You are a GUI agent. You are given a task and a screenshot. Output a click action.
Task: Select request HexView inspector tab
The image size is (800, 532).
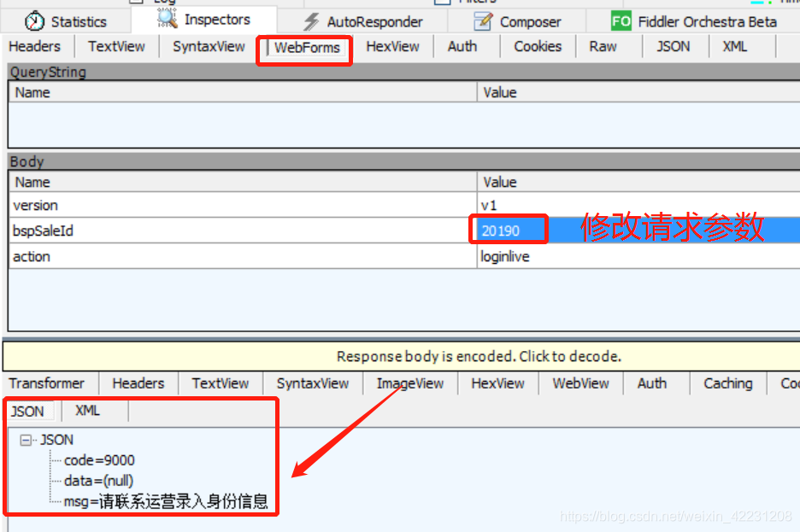point(392,46)
